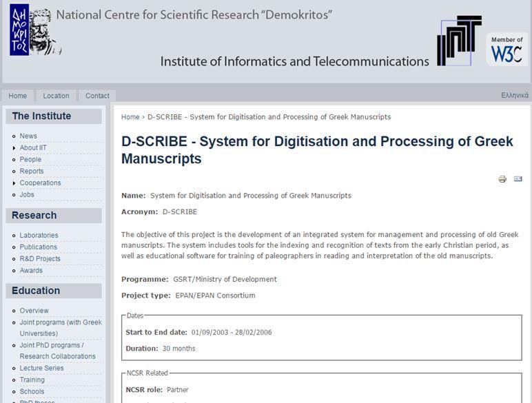This screenshot has width=532, height=403.
Task: Open the Training link
Action: (32, 380)
